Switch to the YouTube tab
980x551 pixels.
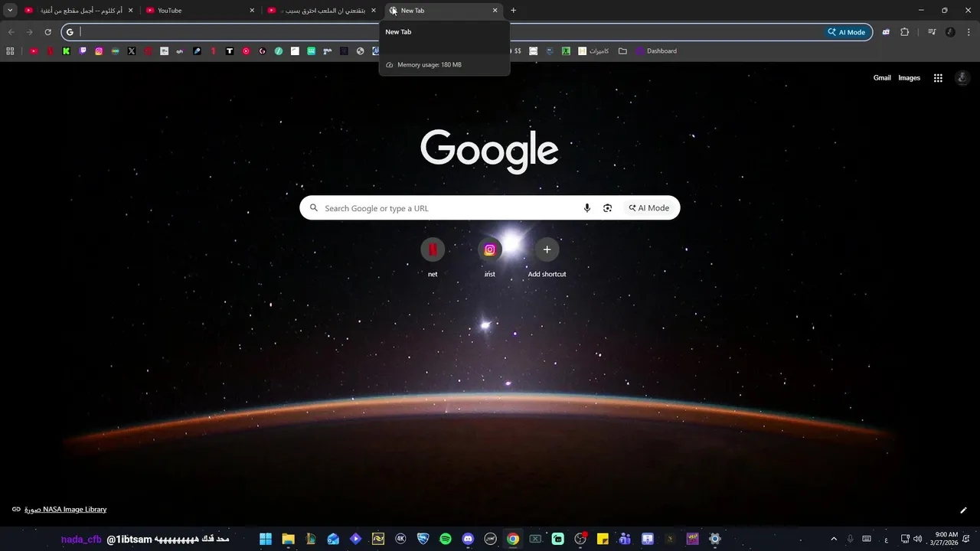201,11
